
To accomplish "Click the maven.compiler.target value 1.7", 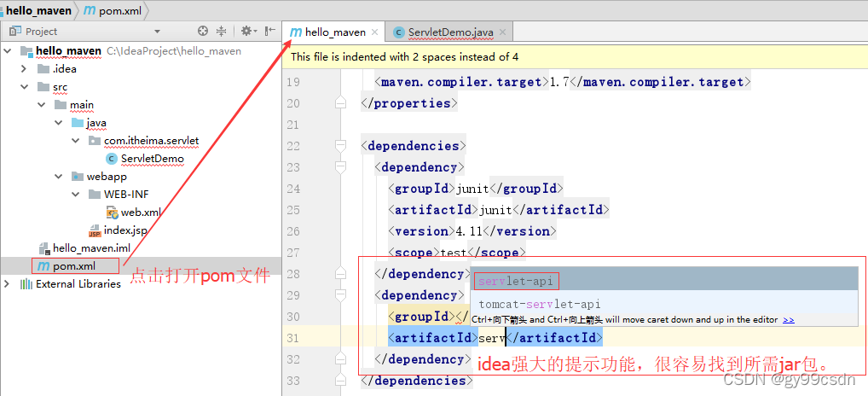I will (x=559, y=82).
